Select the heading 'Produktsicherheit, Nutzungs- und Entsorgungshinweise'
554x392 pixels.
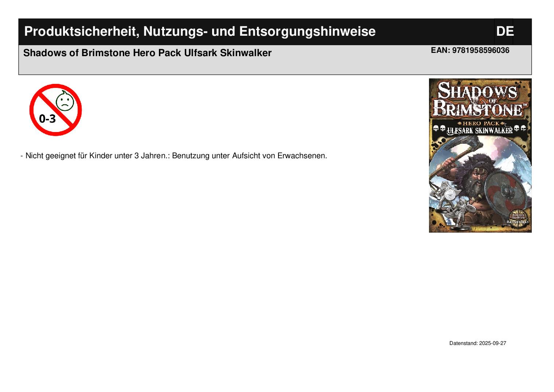[200, 31]
